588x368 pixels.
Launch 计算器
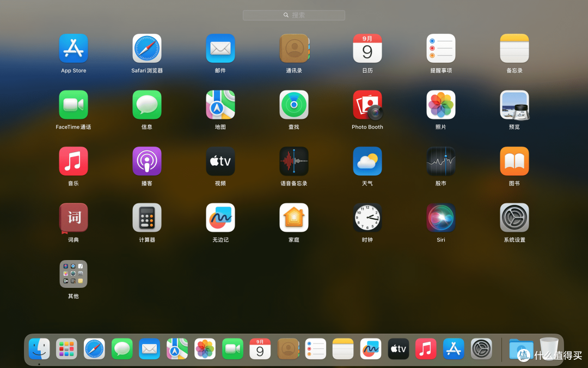147,218
